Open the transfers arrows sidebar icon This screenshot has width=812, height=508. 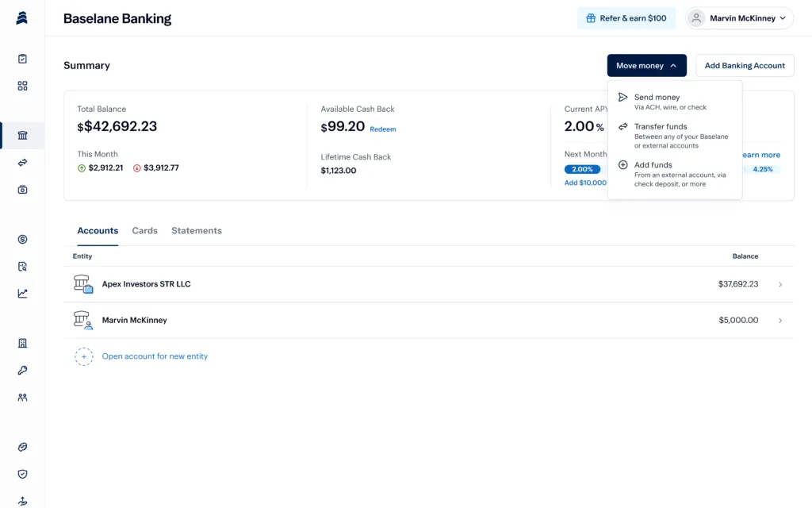pos(22,163)
